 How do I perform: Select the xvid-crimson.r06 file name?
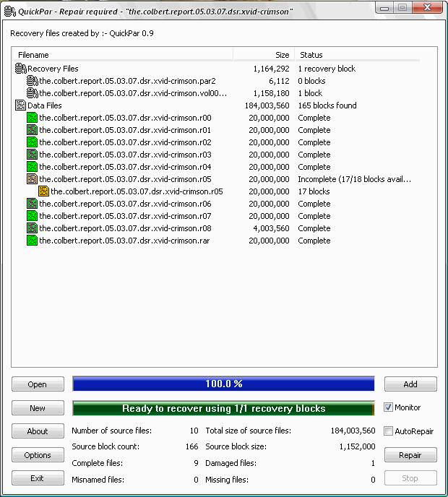pyautogui.click(x=125, y=204)
